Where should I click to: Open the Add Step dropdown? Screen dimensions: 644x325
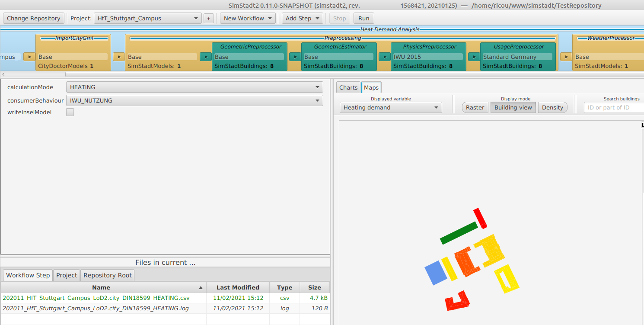tap(303, 18)
